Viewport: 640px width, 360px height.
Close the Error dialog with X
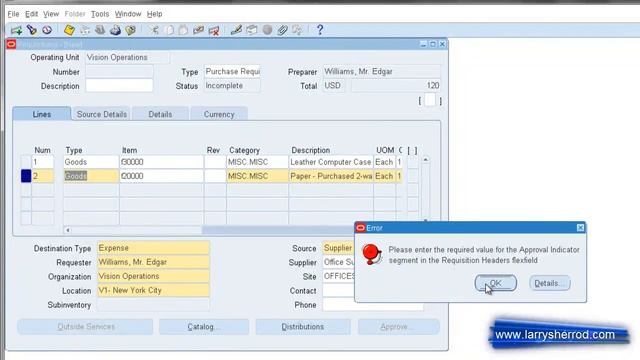click(x=580, y=228)
